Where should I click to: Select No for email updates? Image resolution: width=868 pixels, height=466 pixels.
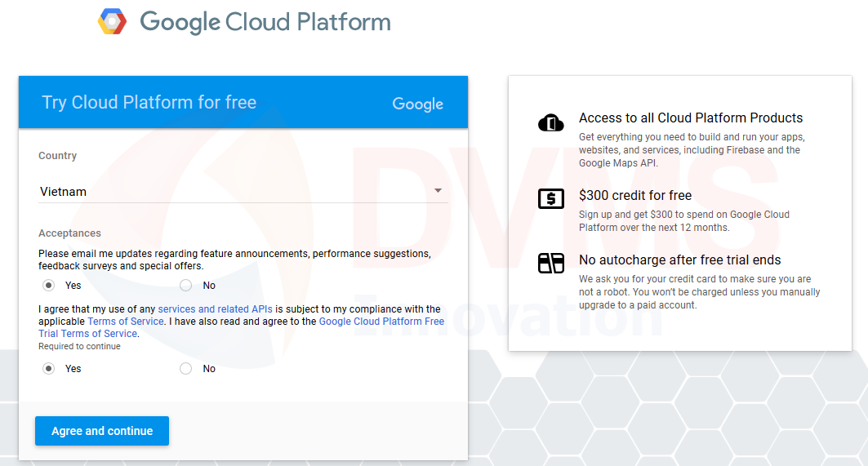[x=185, y=286]
